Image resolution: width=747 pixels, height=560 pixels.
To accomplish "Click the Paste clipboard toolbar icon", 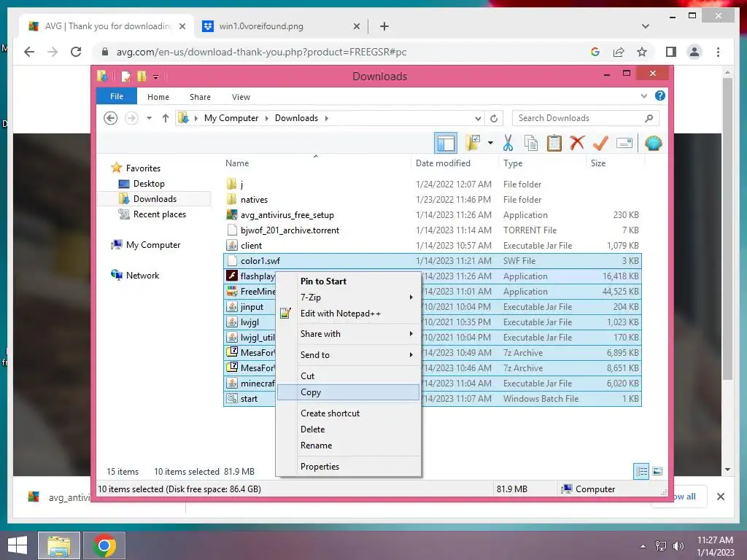I will tap(554, 143).
